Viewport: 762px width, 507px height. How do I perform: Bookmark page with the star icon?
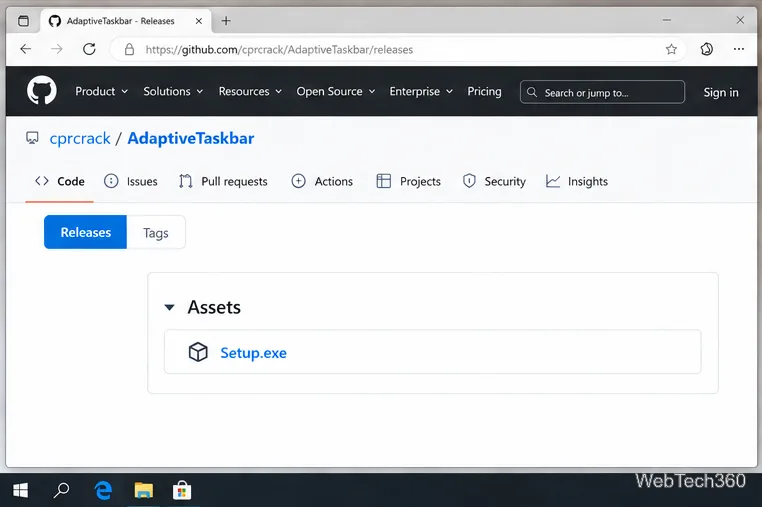pos(671,49)
